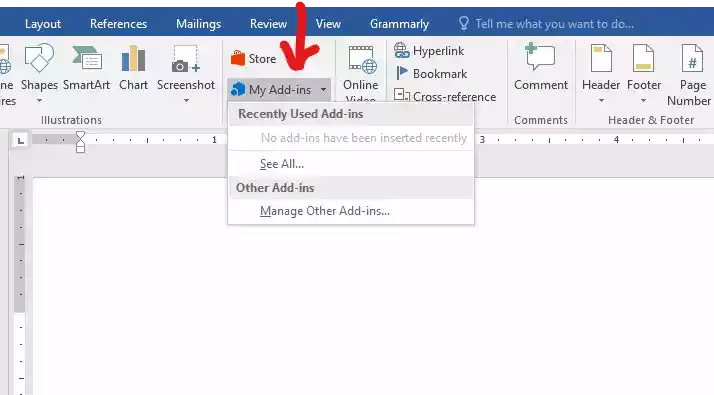Expand the My Add-ins dropdown arrow
Viewport: 714px width, 395px height.
pyautogui.click(x=323, y=89)
